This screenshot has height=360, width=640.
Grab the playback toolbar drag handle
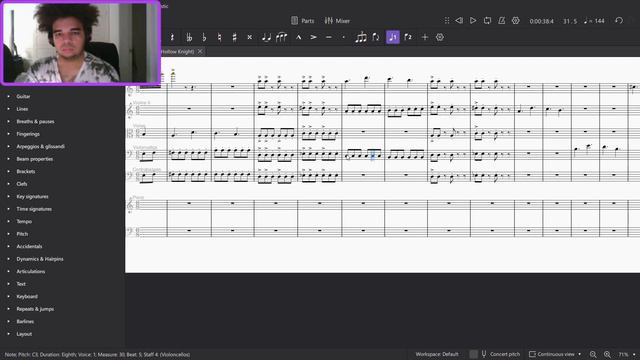447,20
